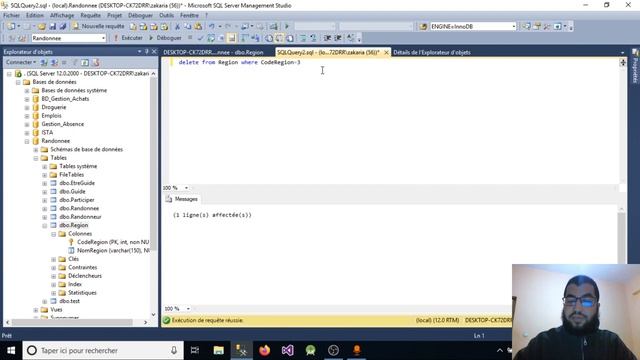This screenshot has height=360, width=640.
Task: Open Visual Studio from the taskbar
Action: pos(287,350)
